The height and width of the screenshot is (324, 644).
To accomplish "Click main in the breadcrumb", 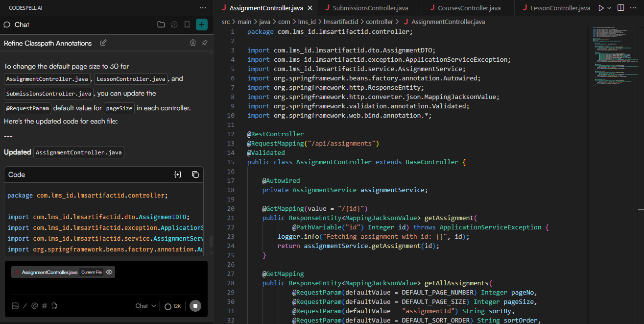I will 244,22.
